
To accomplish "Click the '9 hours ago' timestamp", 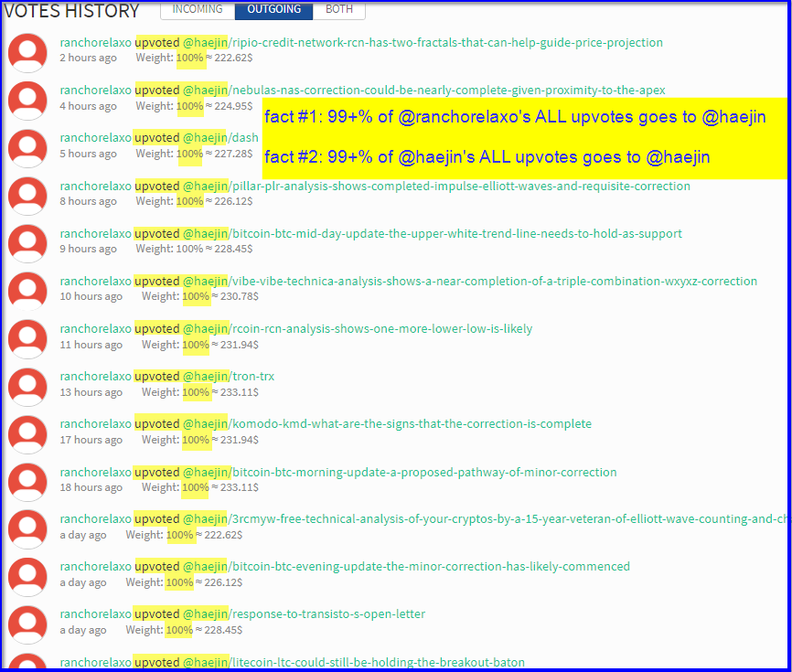I will tap(88, 249).
